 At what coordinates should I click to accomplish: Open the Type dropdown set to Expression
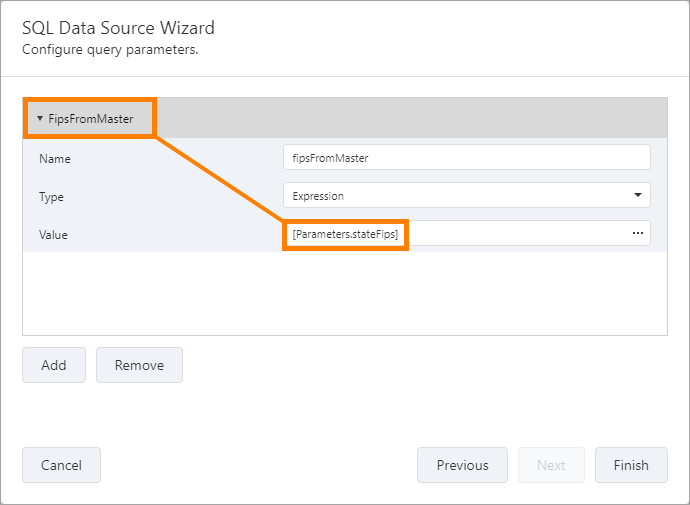coord(466,195)
